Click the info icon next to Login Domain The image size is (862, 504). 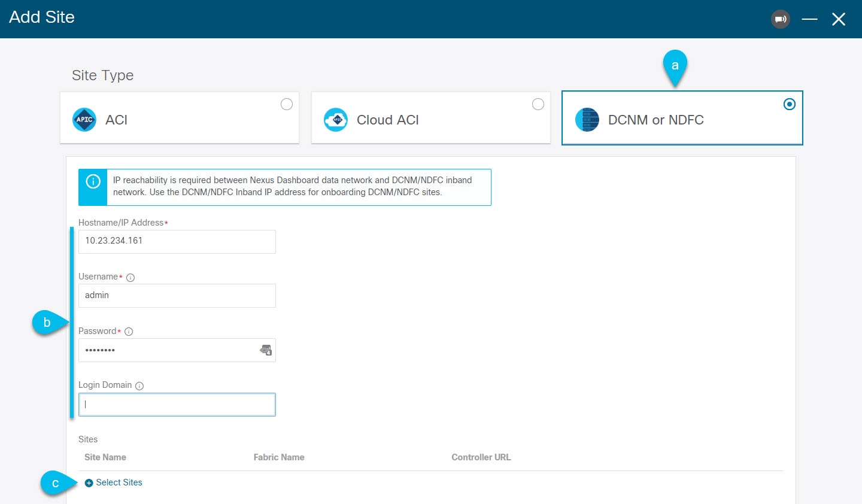[139, 386]
